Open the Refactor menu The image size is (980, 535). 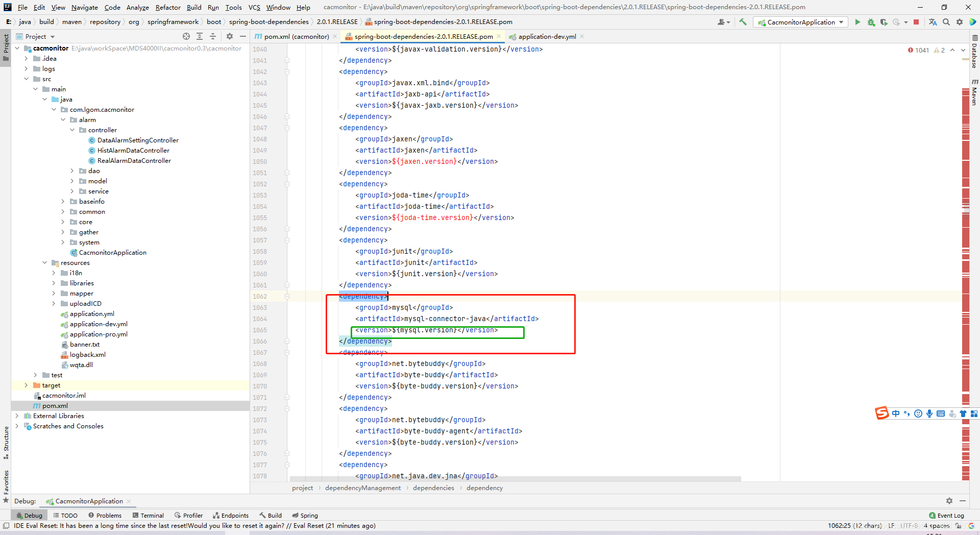click(x=168, y=7)
